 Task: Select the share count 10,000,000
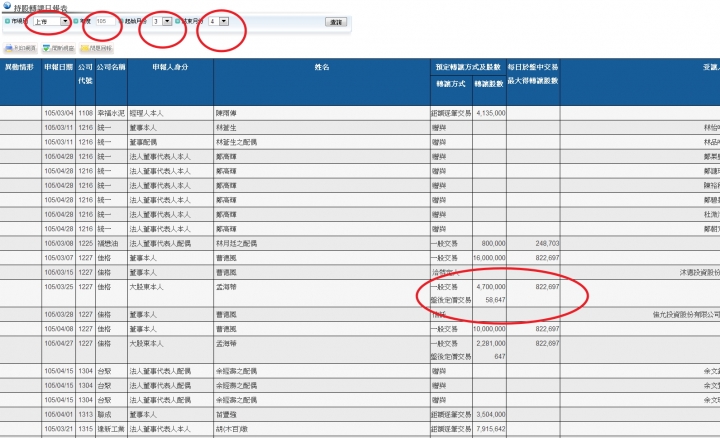489,329
